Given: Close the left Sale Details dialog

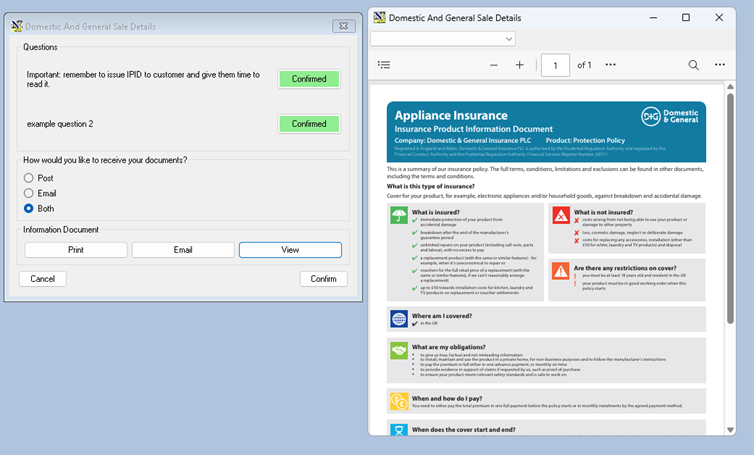Looking at the screenshot, I should coord(344,26).
